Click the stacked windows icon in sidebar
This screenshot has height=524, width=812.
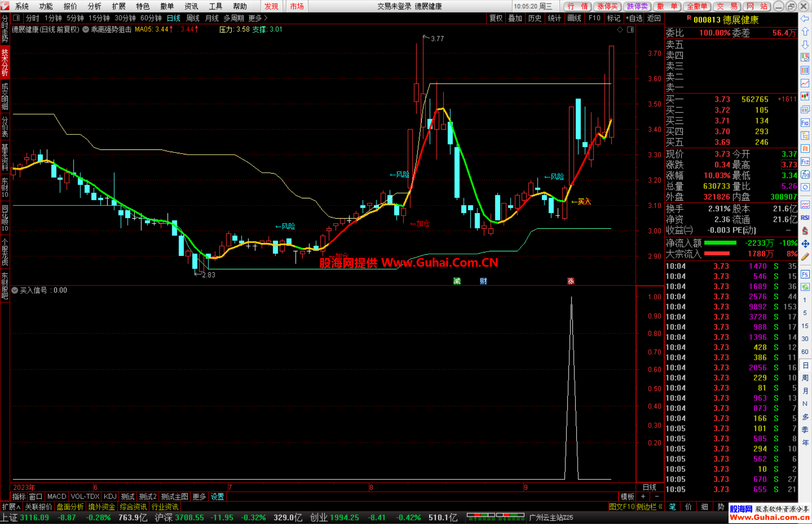pos(805,109)
